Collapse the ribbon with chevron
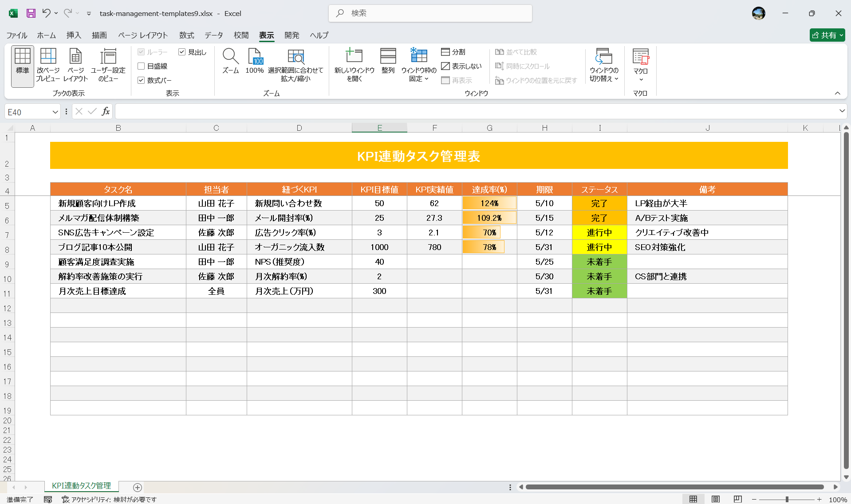The width and height of the screenshot is (851, 504). (837, 93)
